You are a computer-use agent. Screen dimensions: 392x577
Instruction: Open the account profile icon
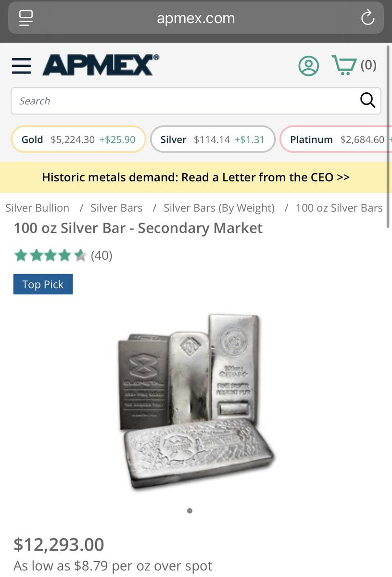tap(308, 65)
